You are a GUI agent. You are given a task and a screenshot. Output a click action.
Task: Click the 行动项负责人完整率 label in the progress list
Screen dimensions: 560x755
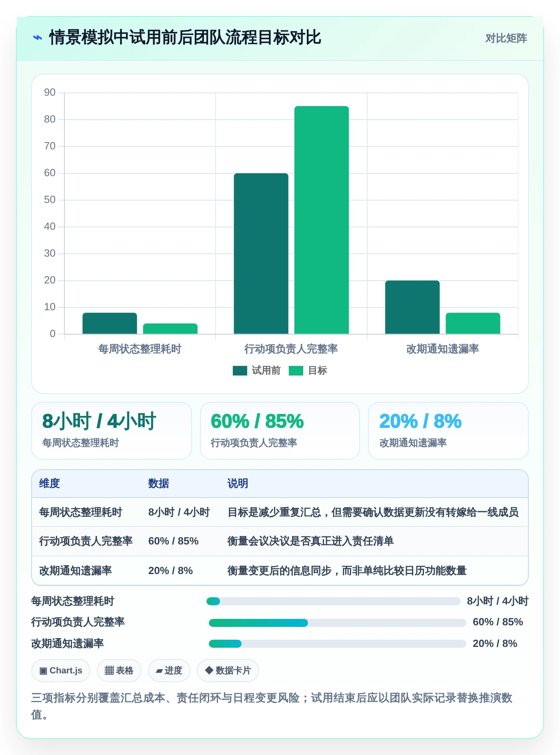(x=78, y=622)
